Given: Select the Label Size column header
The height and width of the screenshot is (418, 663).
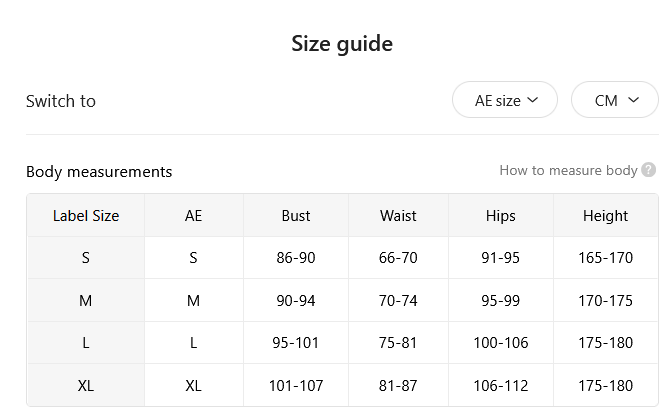Looking at the screenshot, I should pyautogui.click(x=86, y=216).
